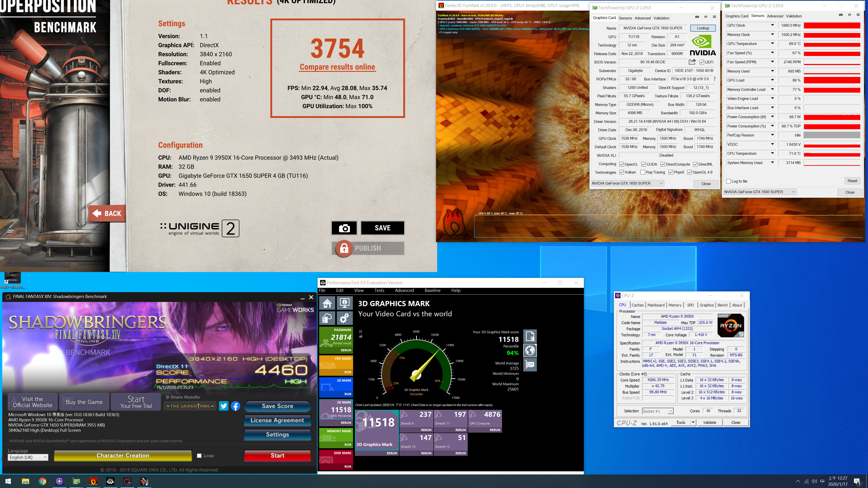Click the Bus Interface question mark icon
868x488 pixels.
coord(714,79)
